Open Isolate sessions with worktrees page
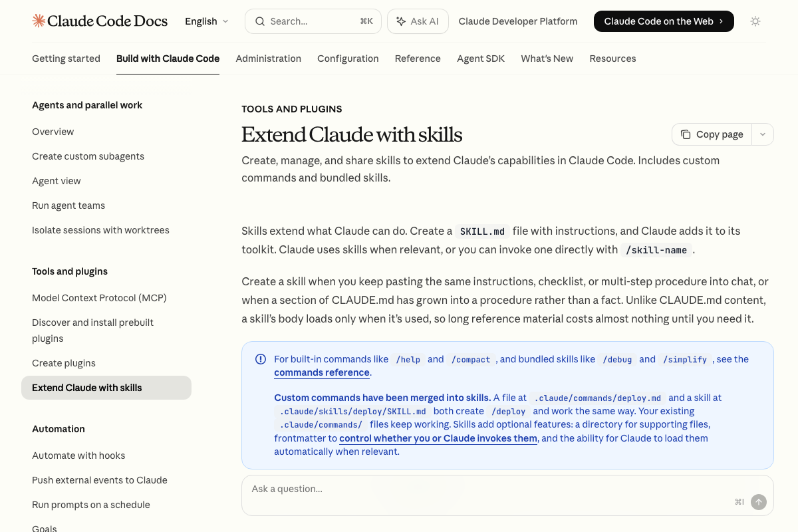The image size is (798, 532). pyautogui.click(x=100, y=230)
